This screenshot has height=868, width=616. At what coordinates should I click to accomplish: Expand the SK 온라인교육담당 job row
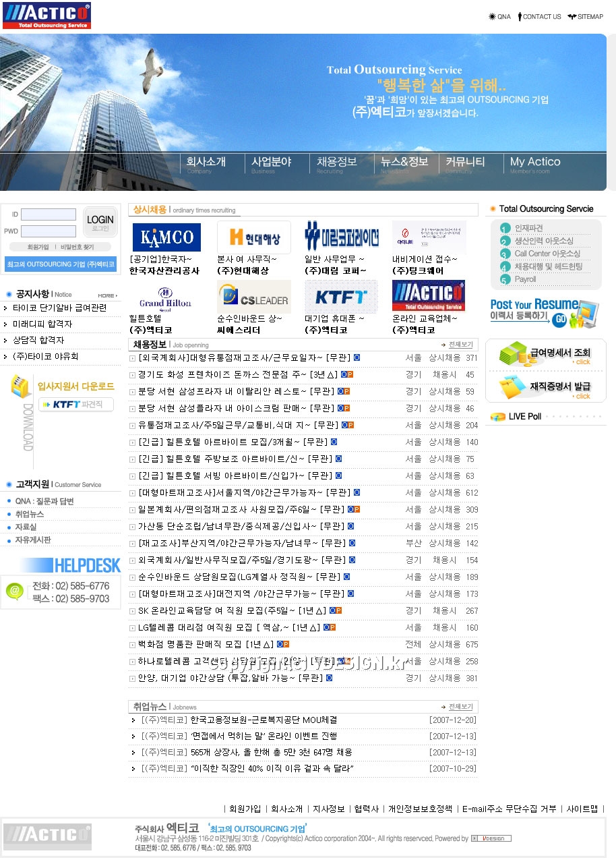132,611
